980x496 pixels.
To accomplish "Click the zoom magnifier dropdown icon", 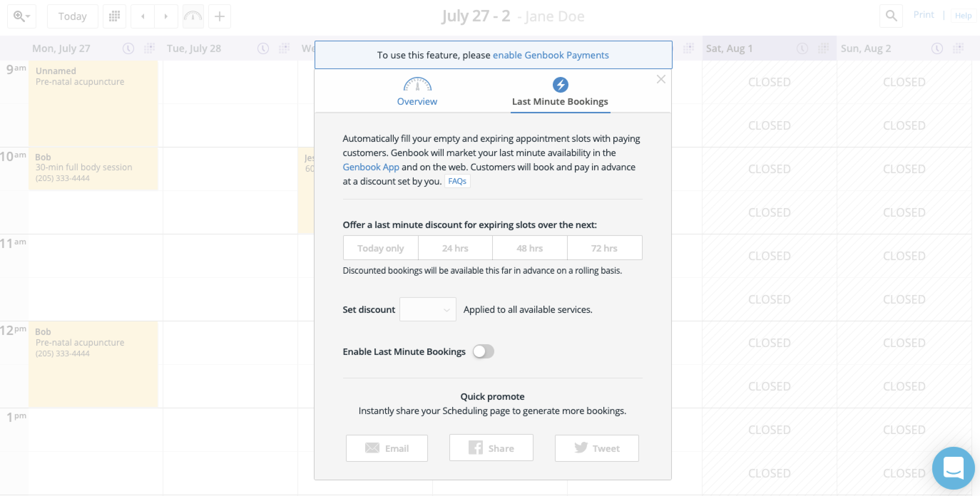I will pyautogui.click(x=21, y=16).
